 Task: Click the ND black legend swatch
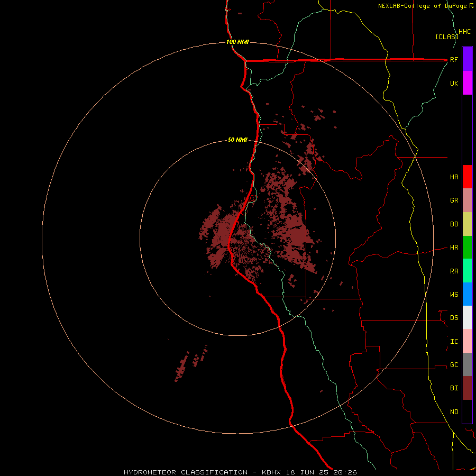(x=467, y=411)
